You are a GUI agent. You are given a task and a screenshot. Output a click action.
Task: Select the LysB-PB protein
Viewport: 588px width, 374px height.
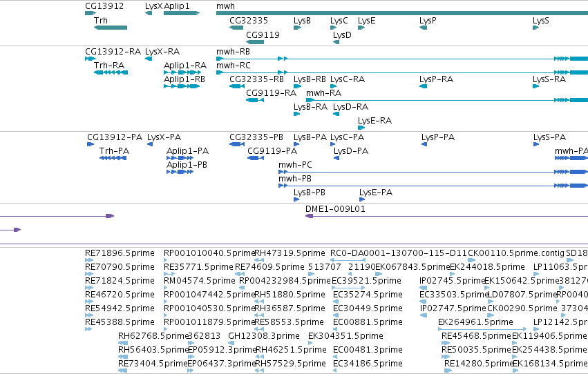click(296, 199)
